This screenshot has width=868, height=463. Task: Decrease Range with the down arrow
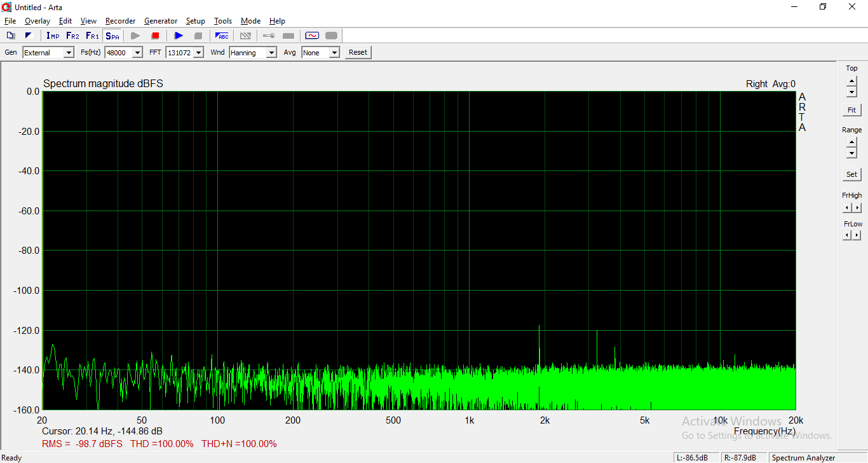[x=851, y=153]
